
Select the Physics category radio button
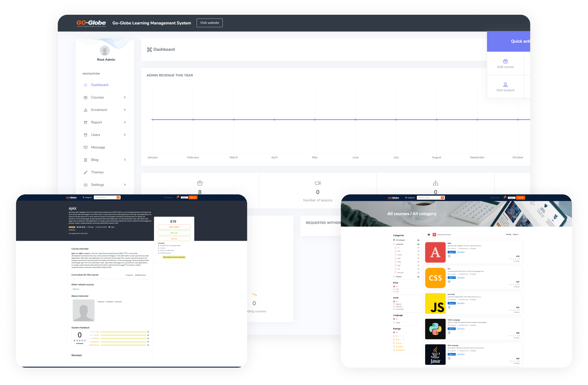tap(394, 276)
